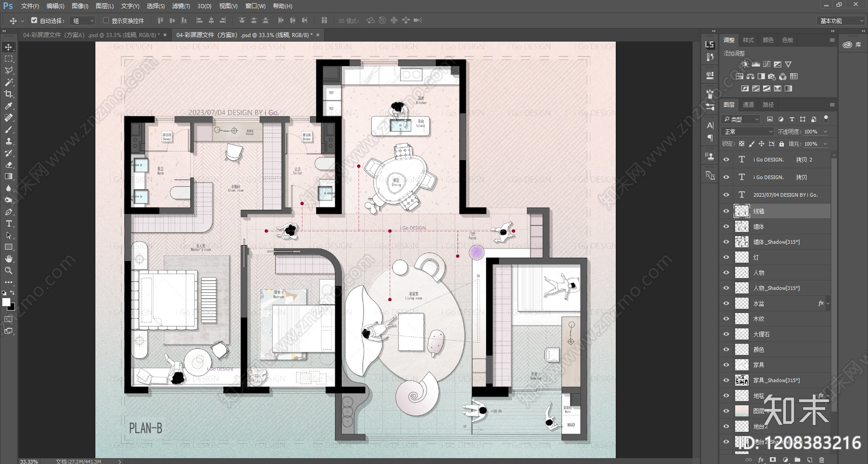Open the 不透明度 opacity dropdown arrow
The height and width of the screenshot is (464, 868).
pyautogui.click(x=825, y=132)
